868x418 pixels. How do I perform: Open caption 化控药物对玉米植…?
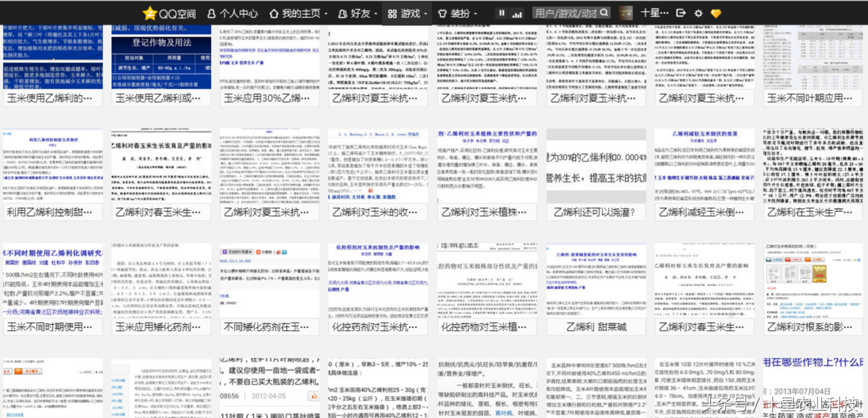click(x=484, y=327)
